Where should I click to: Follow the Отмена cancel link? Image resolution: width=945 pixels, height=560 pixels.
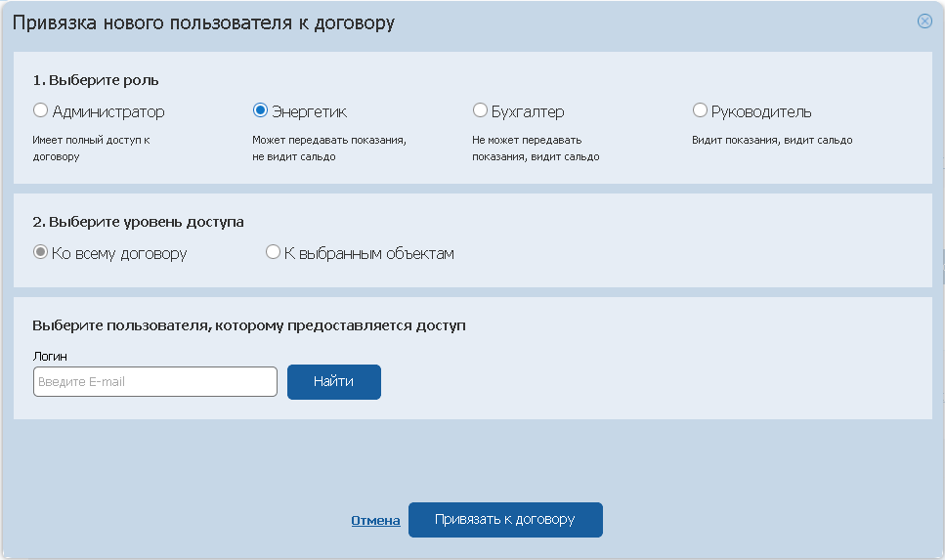[375, 520]
